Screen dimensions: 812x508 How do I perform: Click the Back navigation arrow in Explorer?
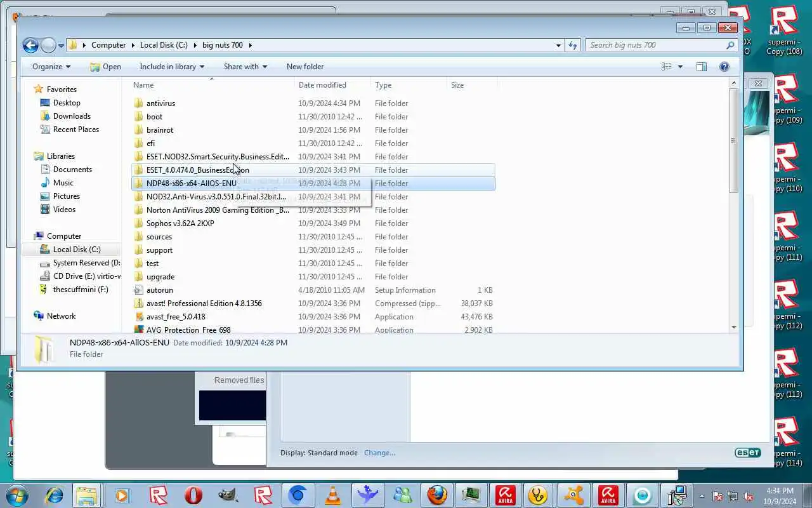pos(30,45)
